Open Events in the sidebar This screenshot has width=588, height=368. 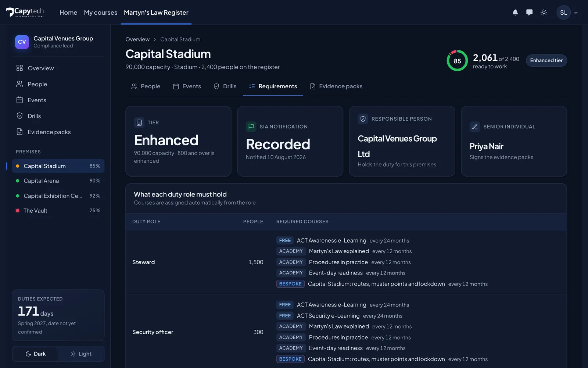(x=58, y=100)
